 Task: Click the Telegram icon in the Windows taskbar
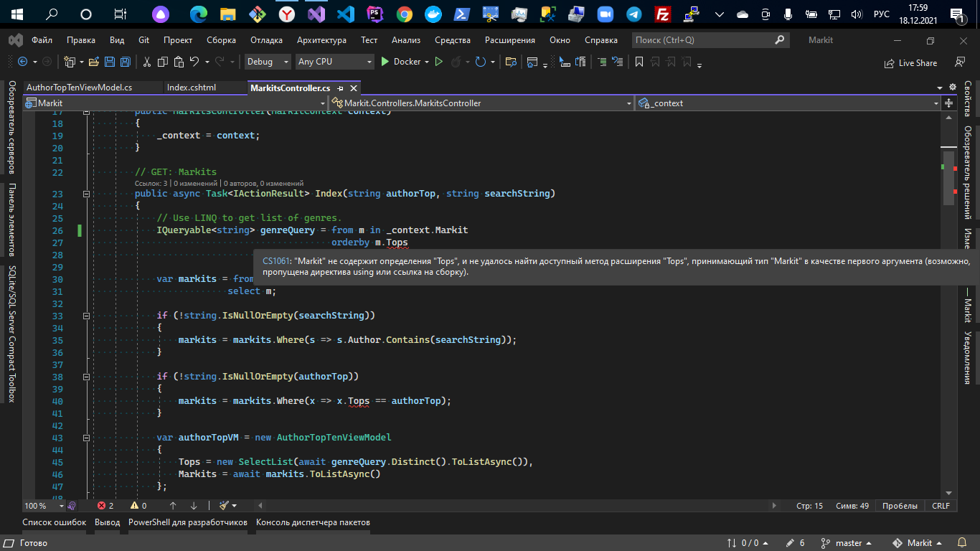[x=633, y=14]
